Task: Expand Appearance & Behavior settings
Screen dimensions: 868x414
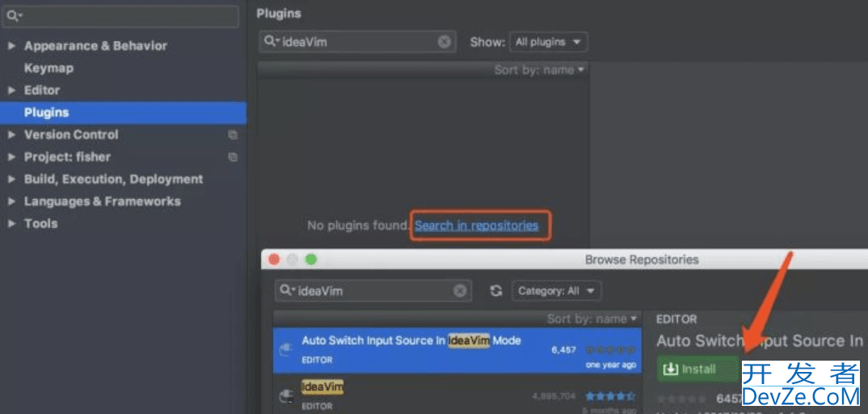Action: [11, 46]
